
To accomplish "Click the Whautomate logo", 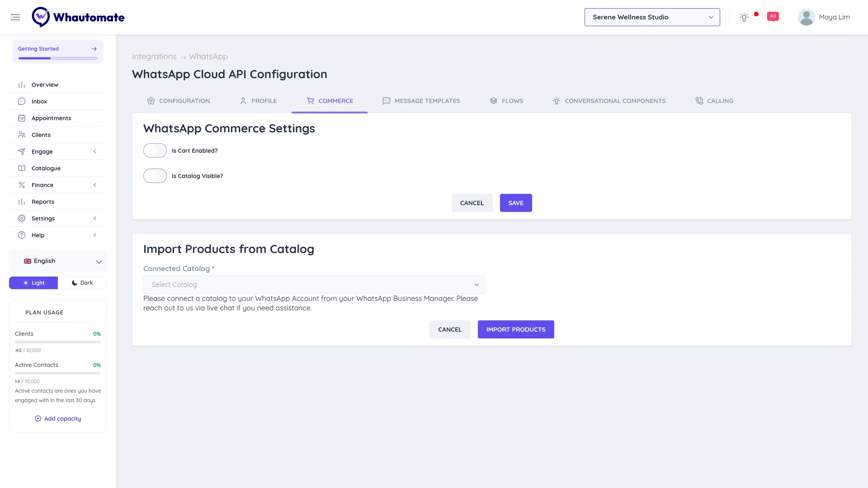I will click(78, 17).
